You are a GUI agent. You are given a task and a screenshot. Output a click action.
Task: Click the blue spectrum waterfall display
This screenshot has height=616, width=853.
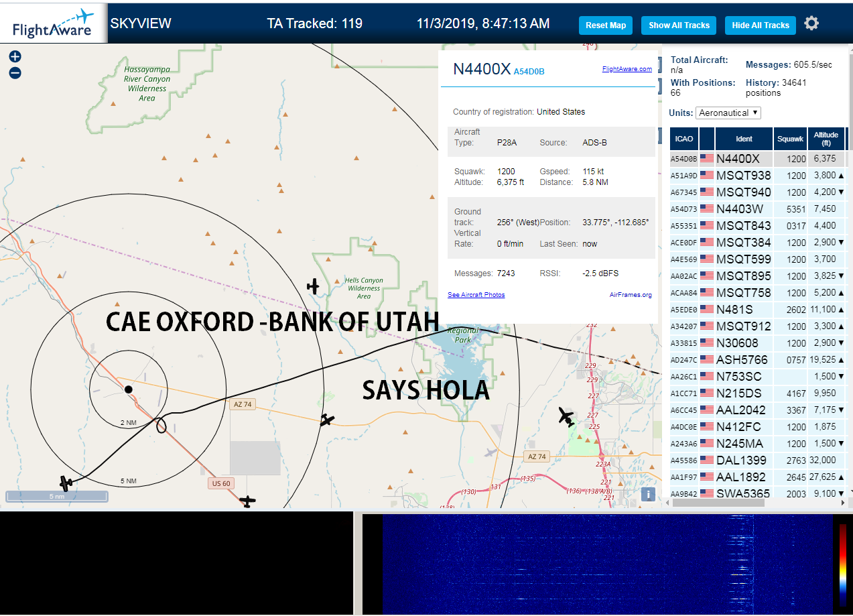[x=606, y=564]
